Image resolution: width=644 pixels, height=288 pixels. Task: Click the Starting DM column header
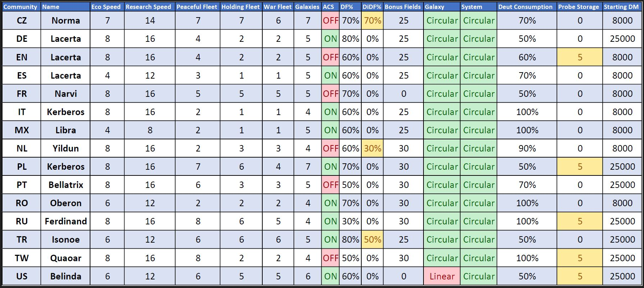pos(621,7)
